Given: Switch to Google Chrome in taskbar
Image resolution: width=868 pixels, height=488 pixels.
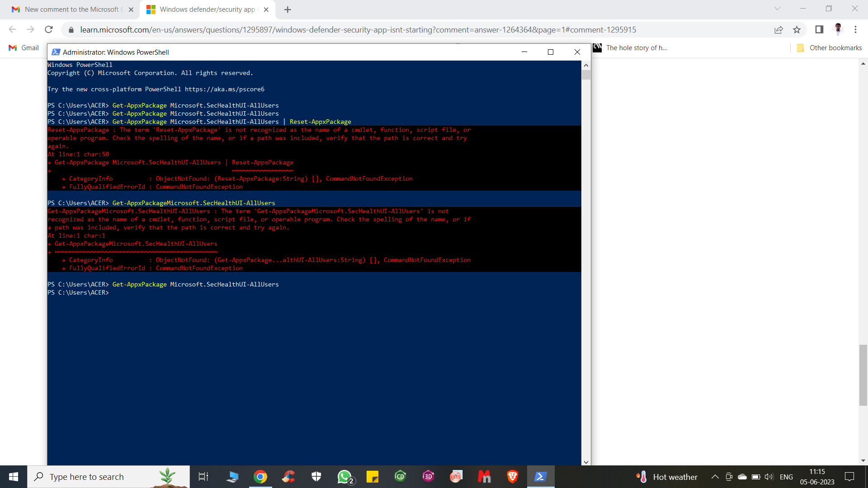Looking at the screenshot, I should (x=260, y=477).
